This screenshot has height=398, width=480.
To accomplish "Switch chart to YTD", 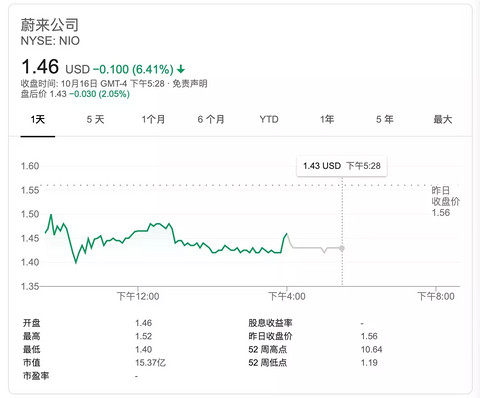I will point(269,119).
